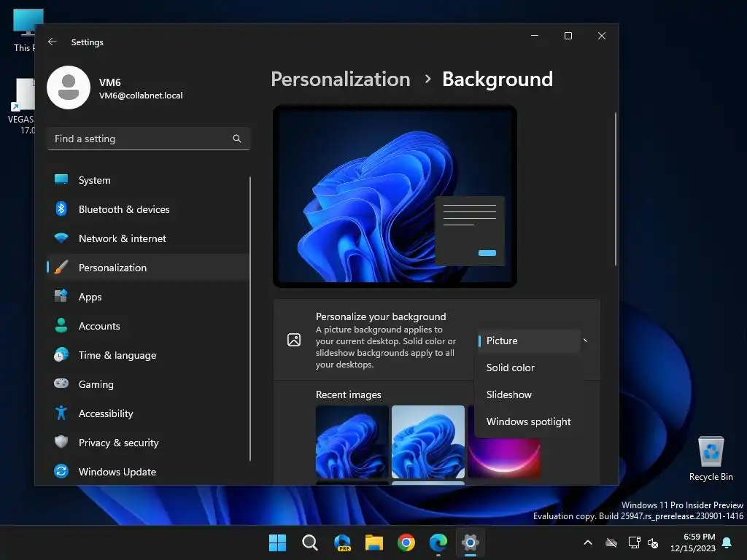Click the network tray icon

point(634,542)
